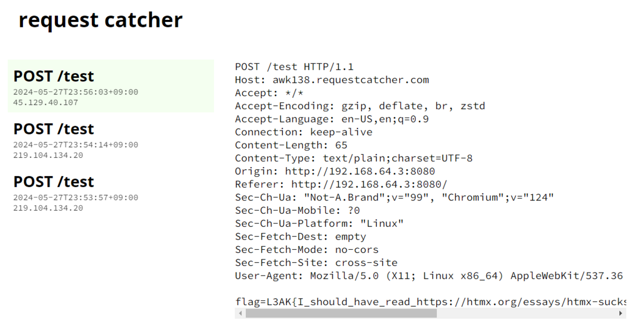Click the Content-Length: 65 header line

[291, 145]
